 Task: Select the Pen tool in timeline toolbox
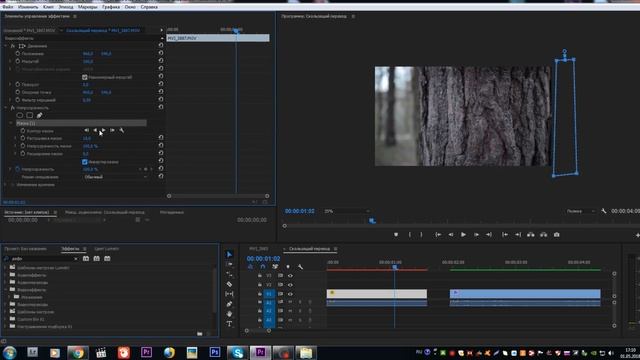(x=229, y=304)
